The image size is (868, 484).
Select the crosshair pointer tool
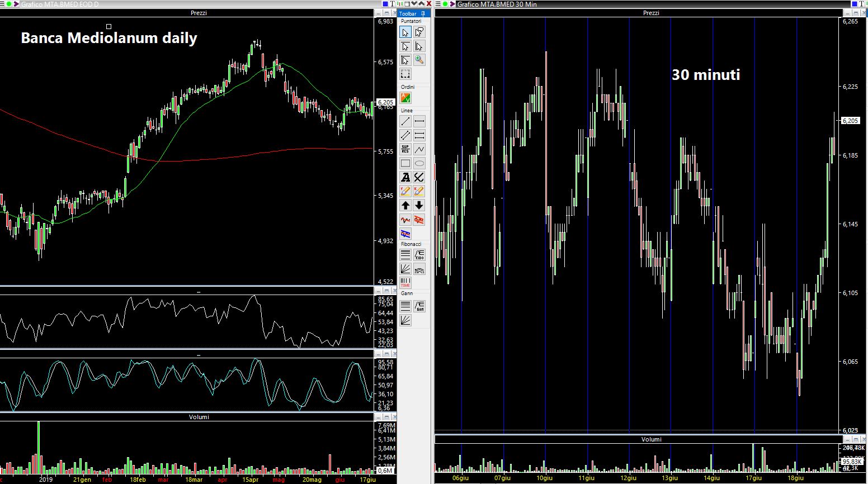click(405, 60)
